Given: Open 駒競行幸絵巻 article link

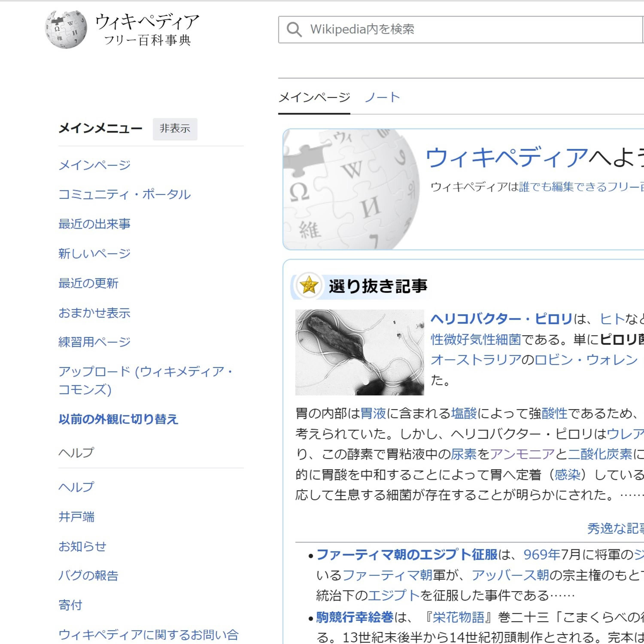Looking at the screenshot, I should point(355,617).
